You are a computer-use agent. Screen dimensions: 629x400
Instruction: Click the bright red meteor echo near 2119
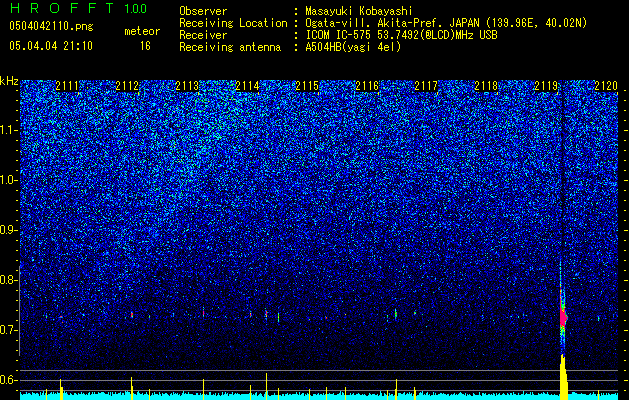click(x=563, y=317)
